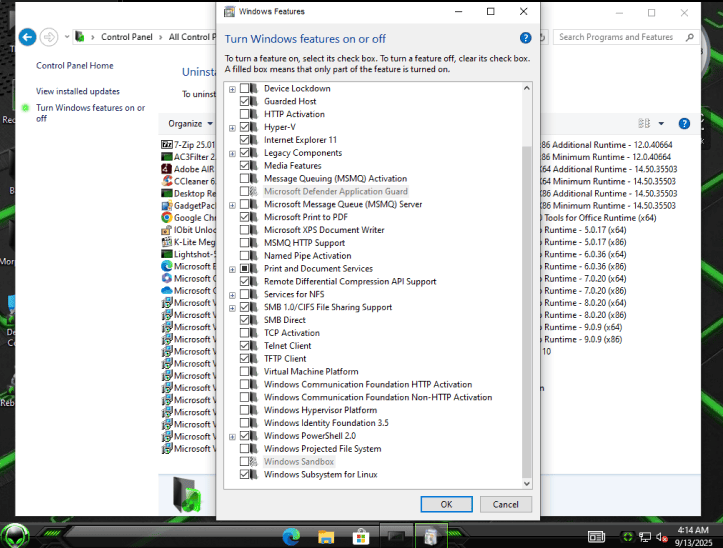Click the network icon in system tray
723x548 pixels.
pos(645,537)
